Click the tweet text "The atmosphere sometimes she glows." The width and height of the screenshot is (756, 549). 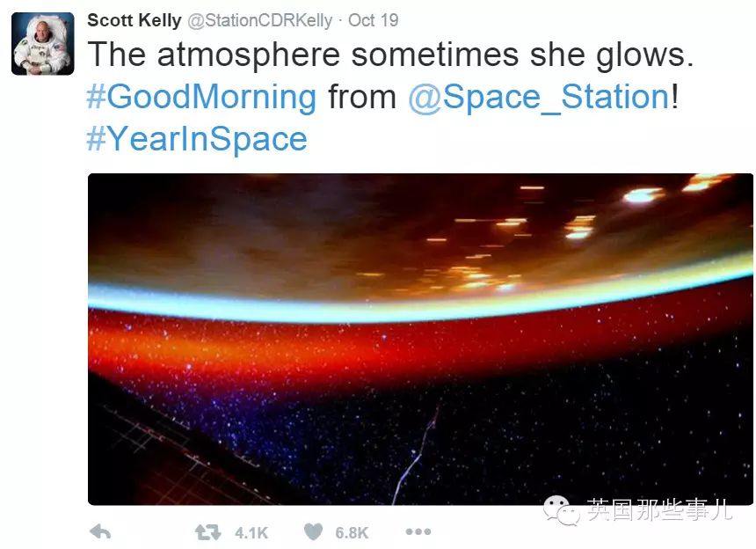390,55
